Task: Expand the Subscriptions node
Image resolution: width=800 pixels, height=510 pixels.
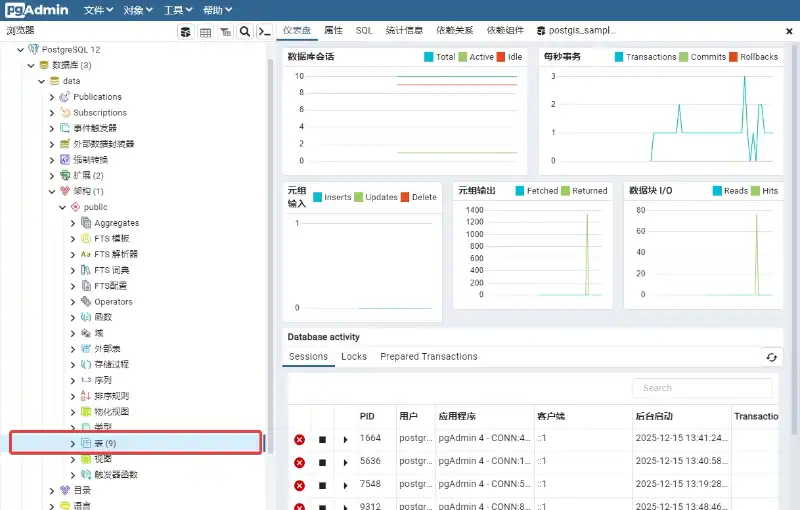Action: (x=52, y=113)
